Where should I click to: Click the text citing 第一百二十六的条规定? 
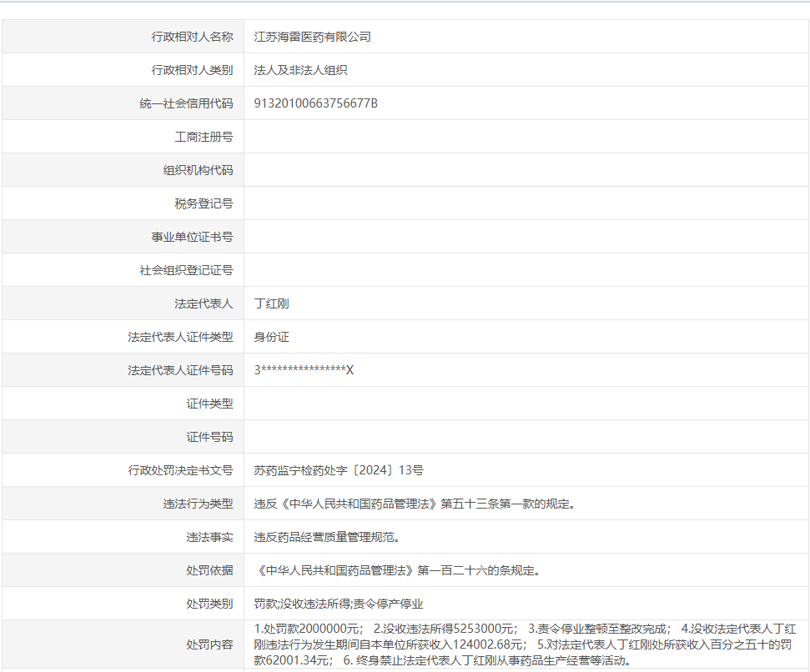coord(397,570)
